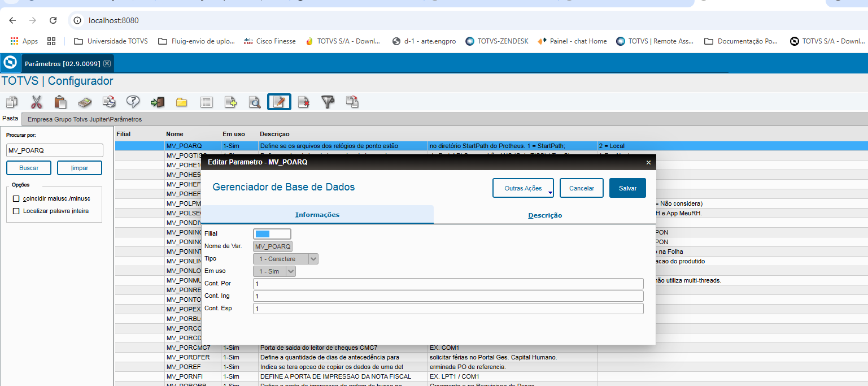This screenshot has height=386, width=868.
Task: Click the delete record icon with red X
Action: click(x=304, y=102)
